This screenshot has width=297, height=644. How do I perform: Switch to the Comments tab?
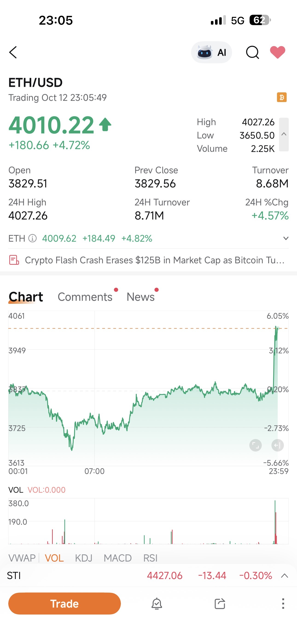[x=85, y=296]
